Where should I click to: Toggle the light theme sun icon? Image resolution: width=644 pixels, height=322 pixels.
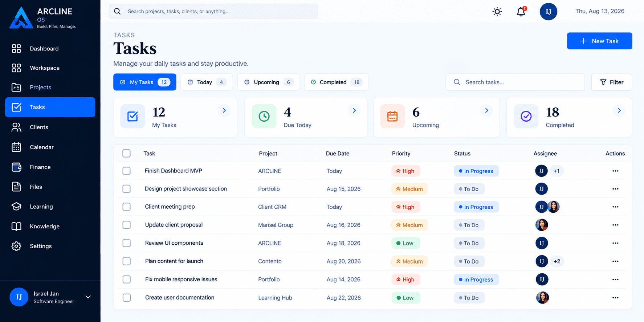click(497, 12)
